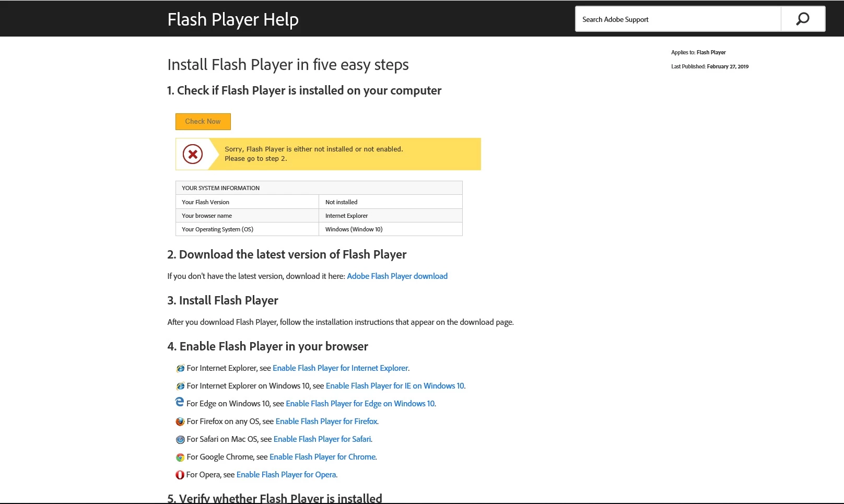Open Enable Flash Player for IE on Windows 10

tap(395, 385)
